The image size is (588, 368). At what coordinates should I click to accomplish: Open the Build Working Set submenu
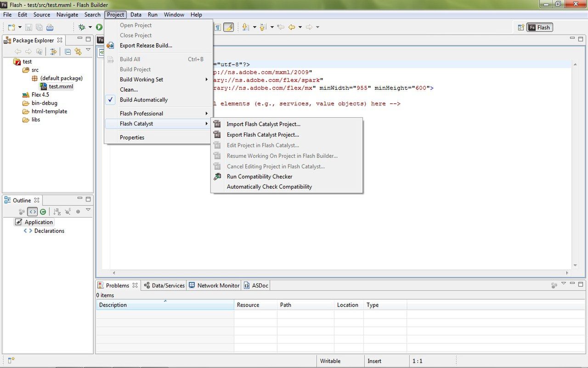(158, 80)
